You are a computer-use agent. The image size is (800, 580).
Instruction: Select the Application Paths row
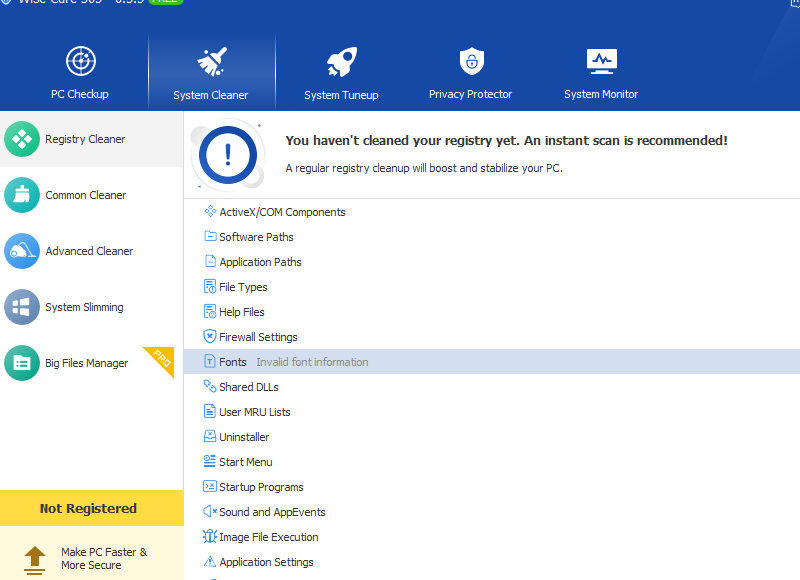coord(492,262)
